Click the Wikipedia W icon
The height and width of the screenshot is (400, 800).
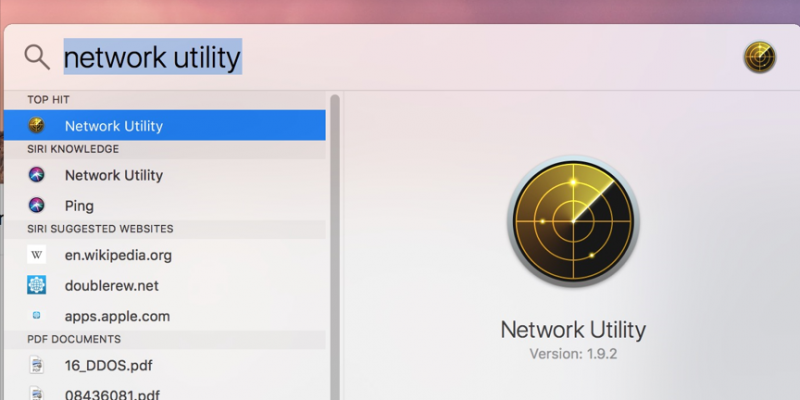tap(36, 255)
